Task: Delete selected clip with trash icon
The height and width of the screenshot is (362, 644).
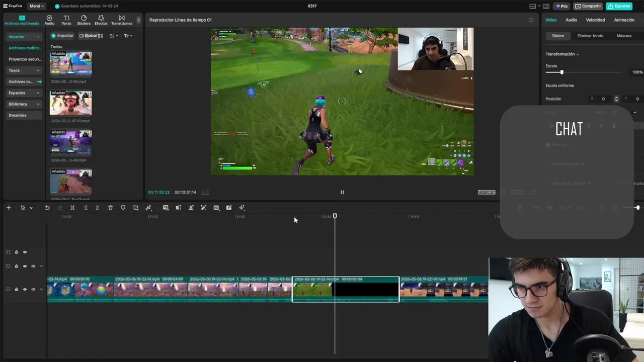Action: (x=110, y=208)
